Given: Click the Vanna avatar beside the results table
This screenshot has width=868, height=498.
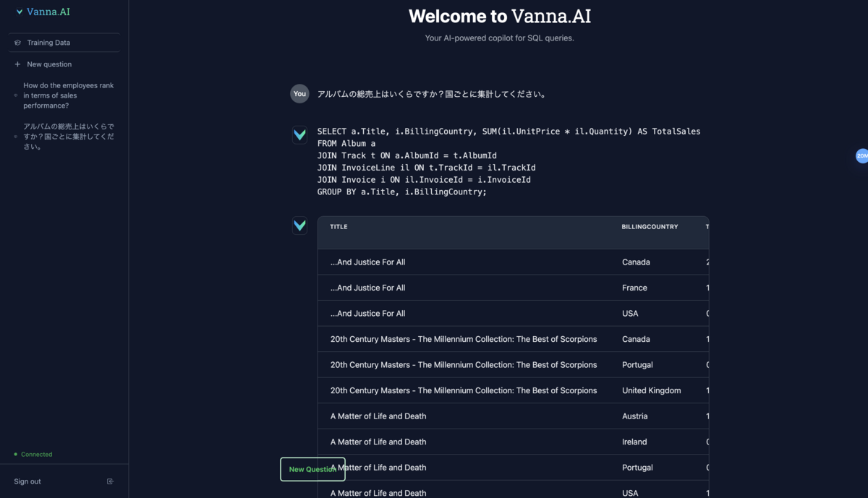Looking at the screenshot, I should click(299, 226).
